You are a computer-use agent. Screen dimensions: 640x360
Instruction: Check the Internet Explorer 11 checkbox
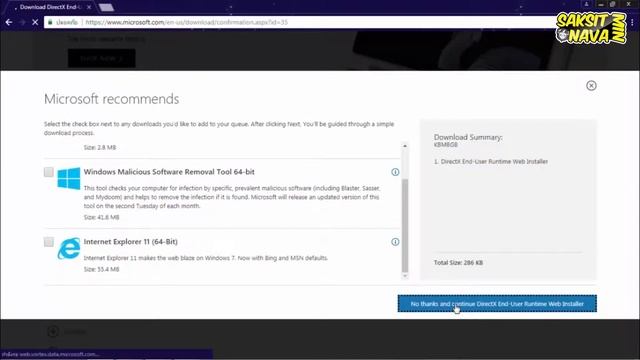click(49, 242)
